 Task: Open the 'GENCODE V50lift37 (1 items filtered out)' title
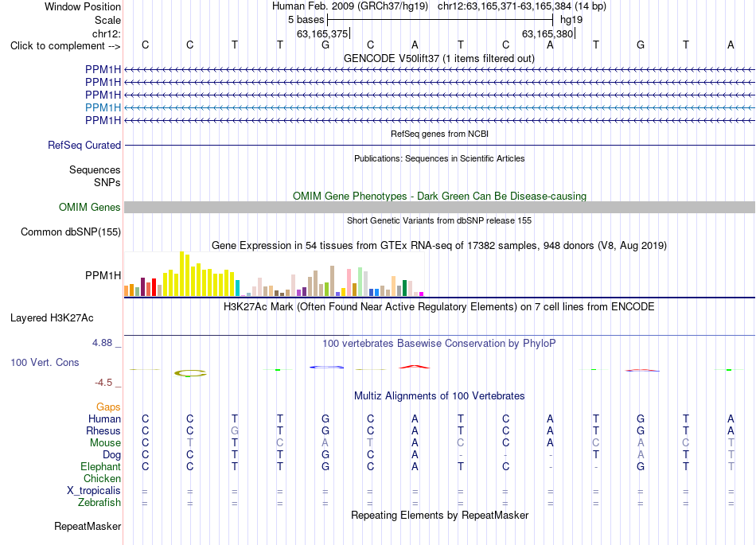point(438,58)
